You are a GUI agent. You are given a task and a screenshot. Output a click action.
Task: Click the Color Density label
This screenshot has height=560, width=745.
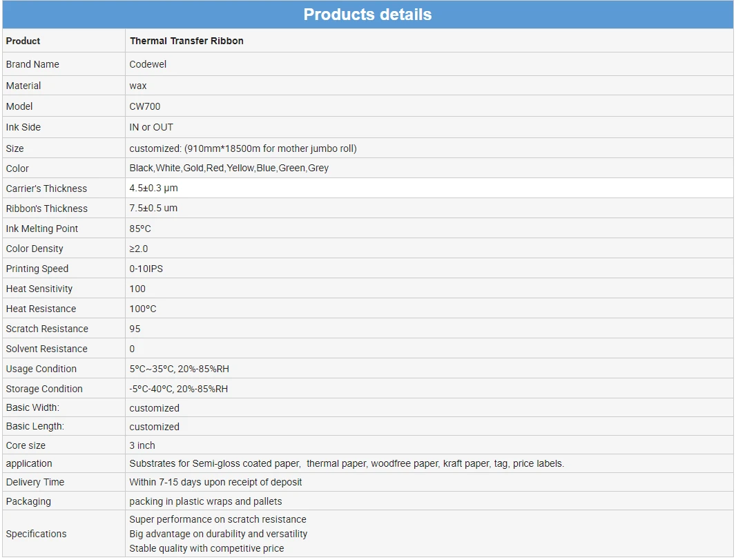(x=35, y=249)
